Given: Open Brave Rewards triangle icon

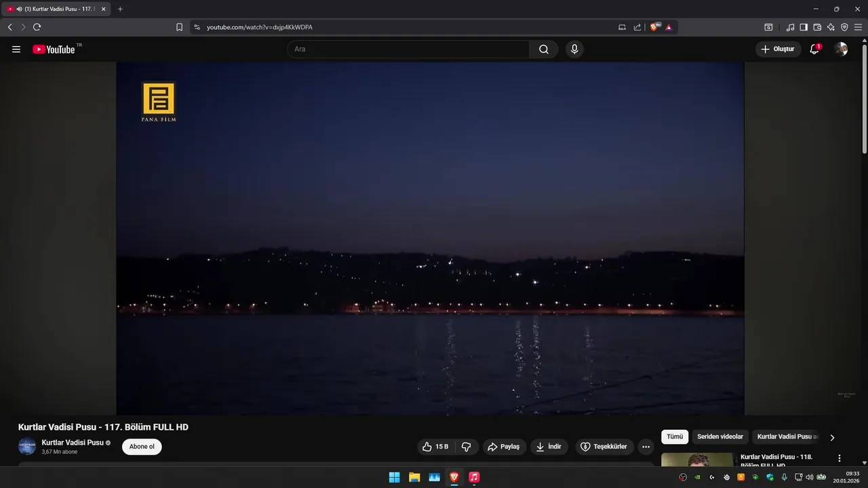Looking at the screenshot, I should (x=669, y=27).
